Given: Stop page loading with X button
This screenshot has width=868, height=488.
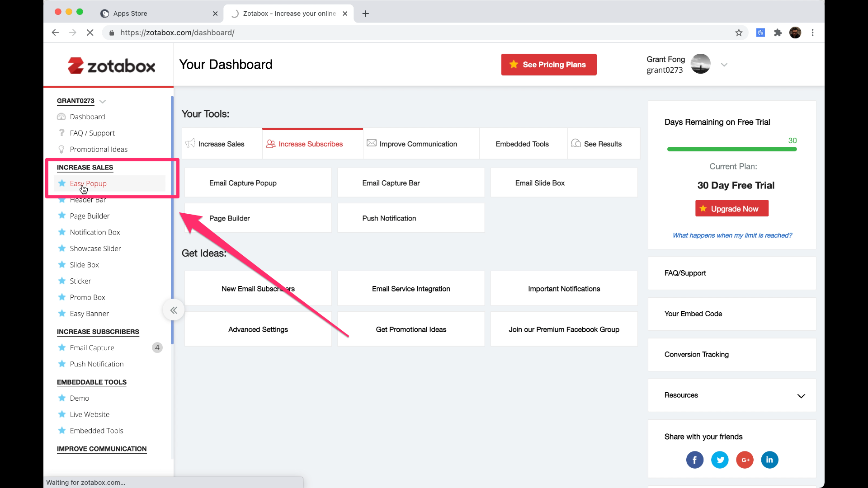Looking at the screenshot, I should click(90, 33).
